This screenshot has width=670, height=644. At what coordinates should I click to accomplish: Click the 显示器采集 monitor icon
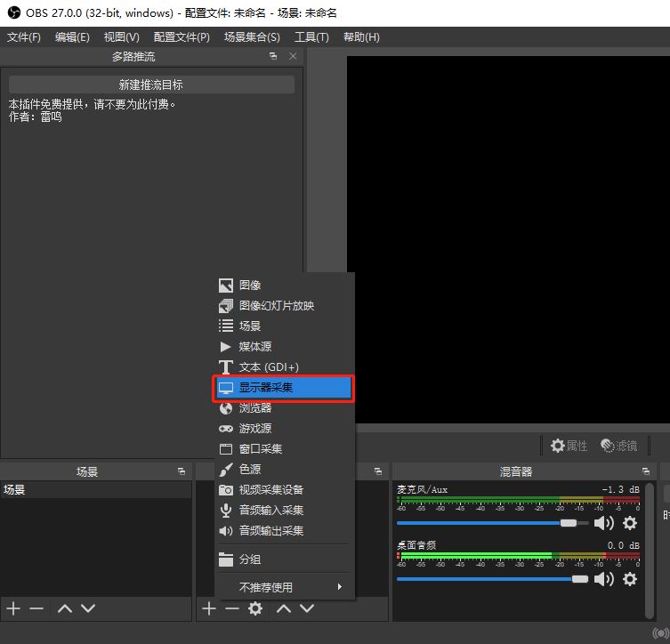pyautogui.click(x=226, y=388)
